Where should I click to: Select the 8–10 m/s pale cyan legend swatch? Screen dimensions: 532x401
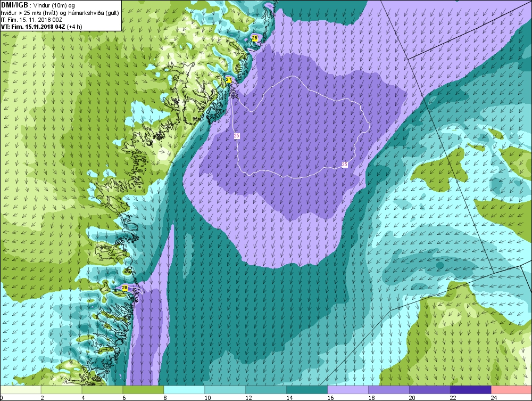pos(184,390)
